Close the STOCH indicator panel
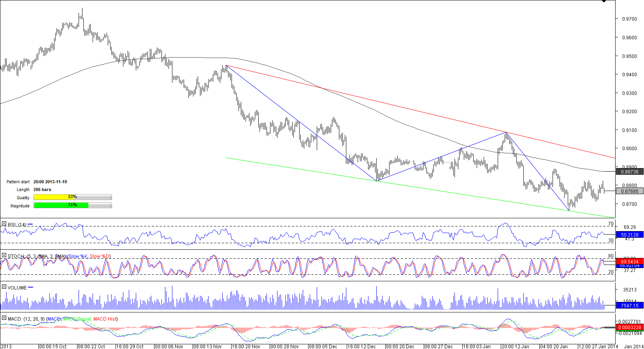This screenshot has height=349, width=644. tap(4, 256)
